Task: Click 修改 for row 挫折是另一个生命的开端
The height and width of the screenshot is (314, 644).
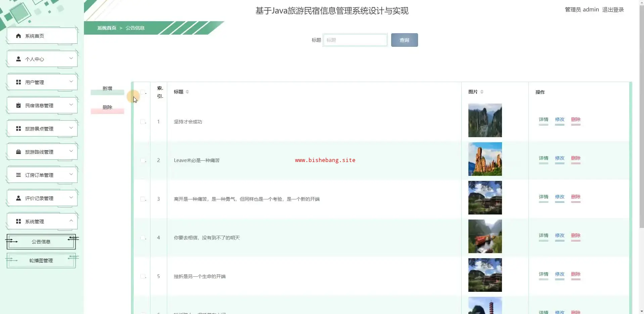Action: point(560,274)
